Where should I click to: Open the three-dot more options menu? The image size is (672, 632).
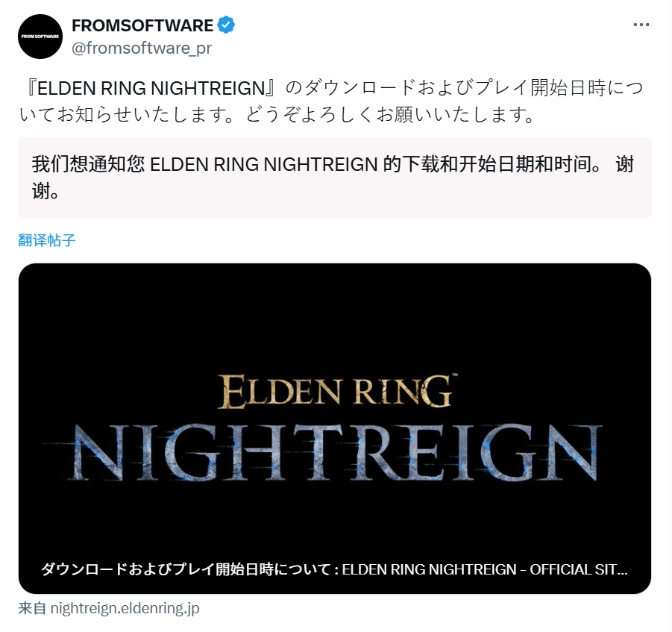641,25
